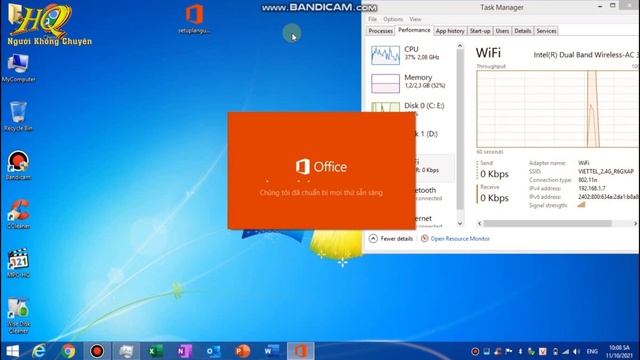Click sidebar scroll up arrow
The height and width of the screenshot is (360, 640).
460,46
